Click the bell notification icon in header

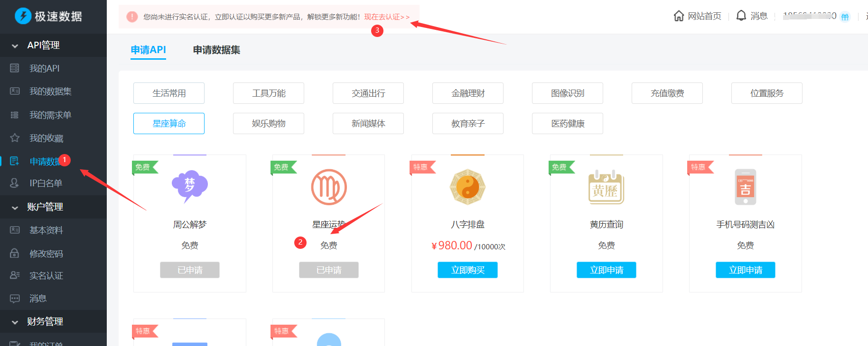tap(741, 16)
